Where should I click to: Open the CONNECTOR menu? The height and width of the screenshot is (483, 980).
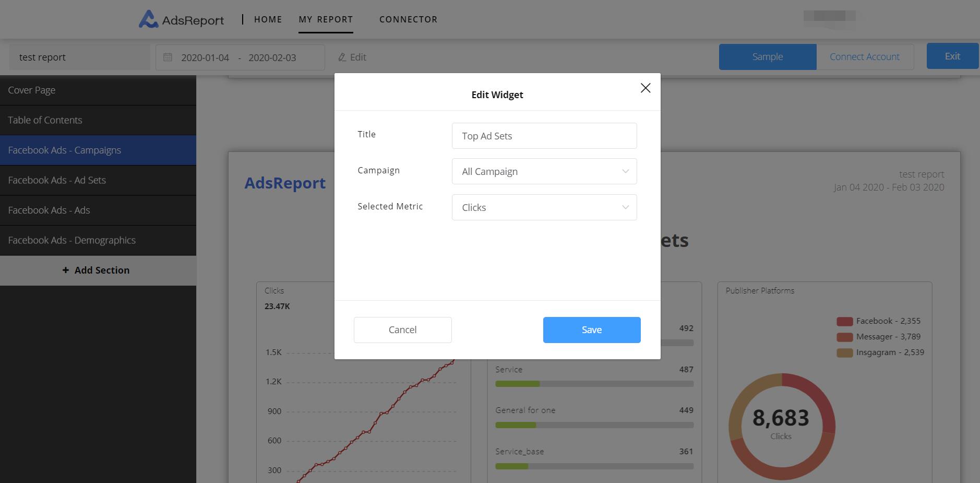pyautogui.click(x=409, y=19)
